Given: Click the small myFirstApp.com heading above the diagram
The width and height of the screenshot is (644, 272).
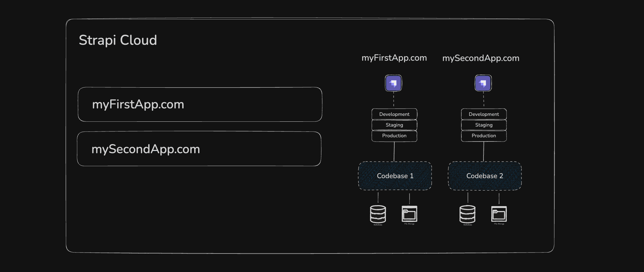Looking at the screenshot, I should coord(394,58).
